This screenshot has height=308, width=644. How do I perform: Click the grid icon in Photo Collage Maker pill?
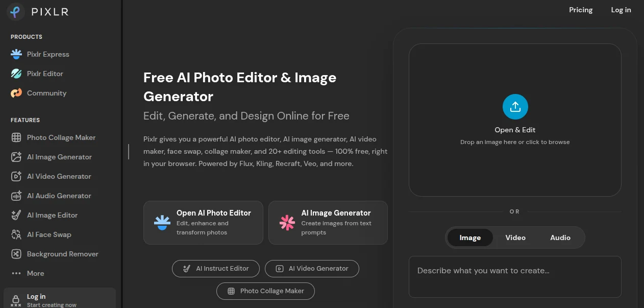pos(231,291)
